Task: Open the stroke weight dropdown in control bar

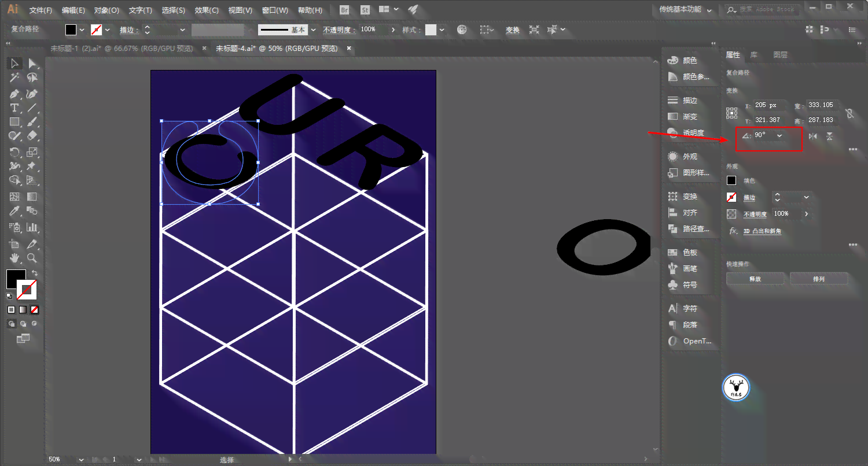Action: click(x=182, y=29)
